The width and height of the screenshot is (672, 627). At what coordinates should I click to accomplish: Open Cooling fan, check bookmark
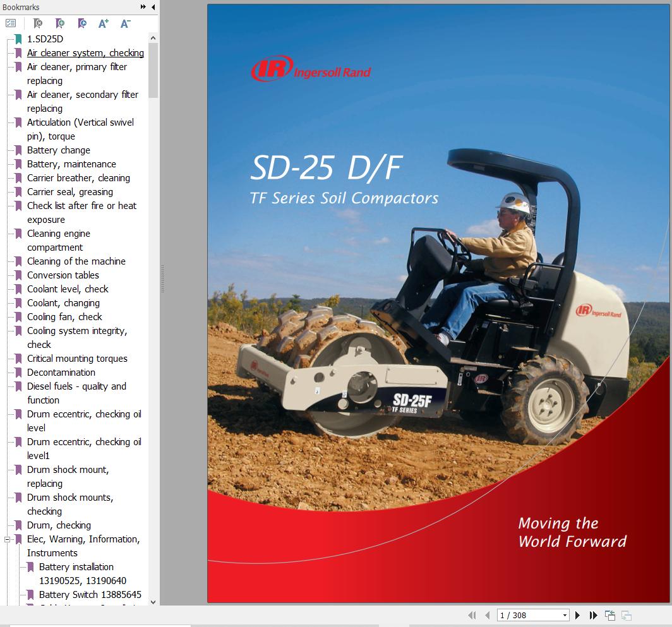(x=64, y=317)
